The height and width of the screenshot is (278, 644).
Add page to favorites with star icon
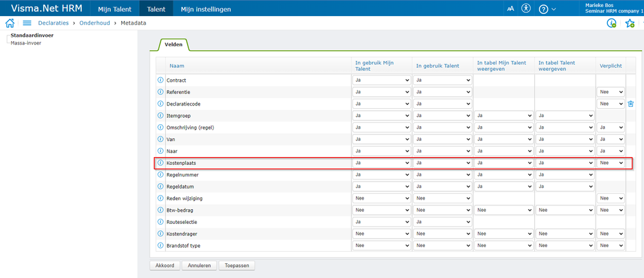point(629,23)
